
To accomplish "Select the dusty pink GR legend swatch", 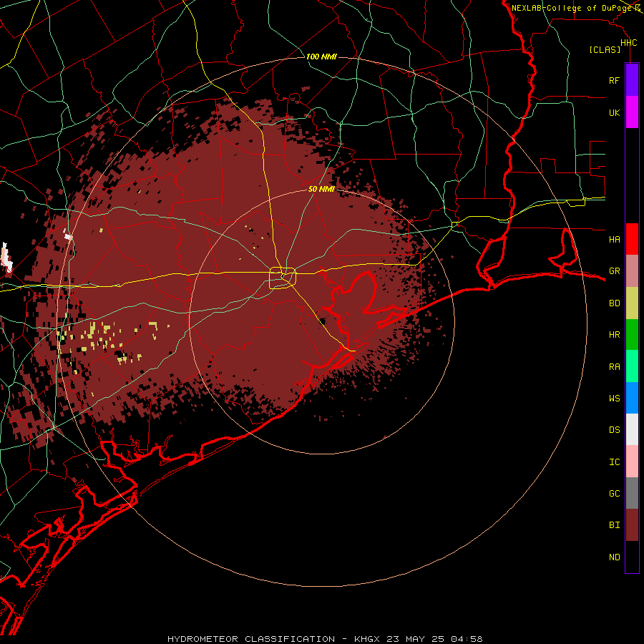I will pyautogui.click(x=632, y=271).
